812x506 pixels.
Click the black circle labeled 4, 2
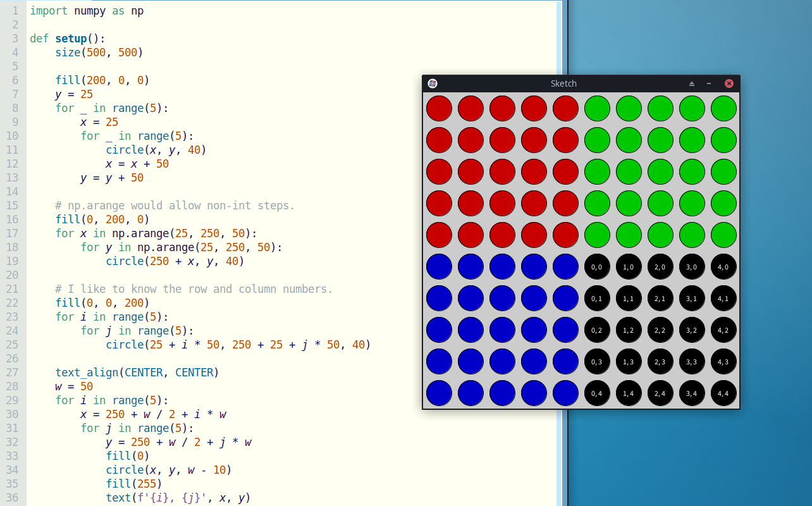click(x=723, y=330)
